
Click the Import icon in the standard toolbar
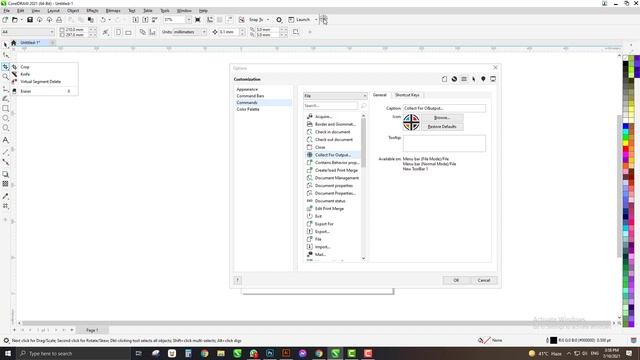[x=136, y=20]
